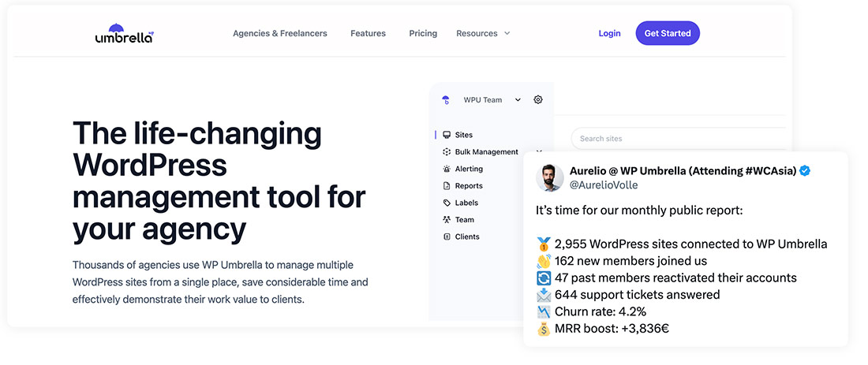
Task: Go to Pricing page
Action: coord(423,33)
